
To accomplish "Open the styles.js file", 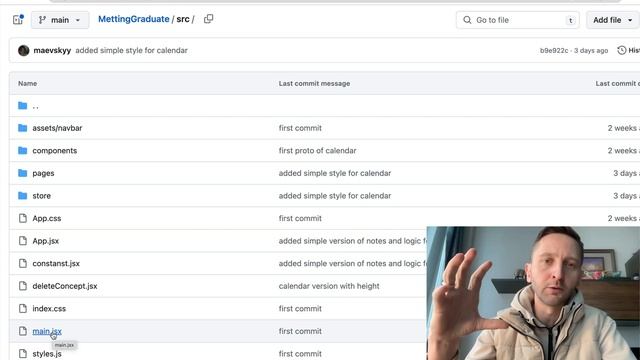I will (47, 354).
